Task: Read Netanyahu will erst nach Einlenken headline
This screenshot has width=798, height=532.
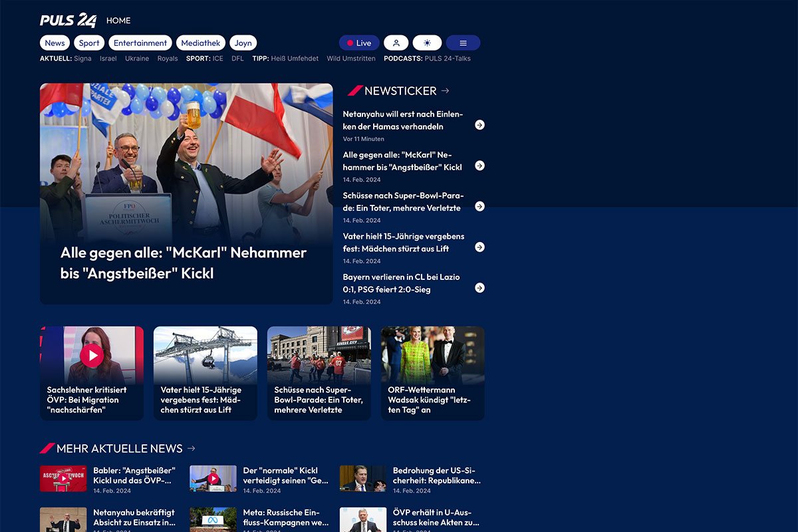Action: click(403, 120)
